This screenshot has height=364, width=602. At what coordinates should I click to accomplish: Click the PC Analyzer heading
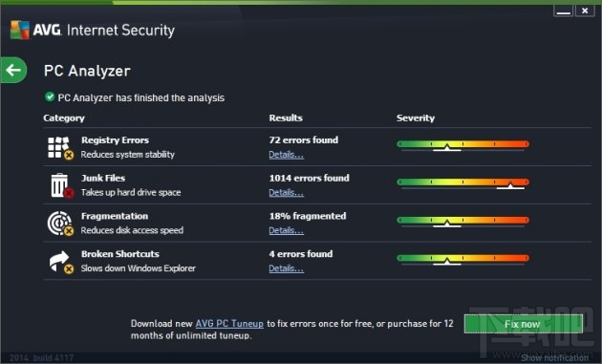coord(87,71)
